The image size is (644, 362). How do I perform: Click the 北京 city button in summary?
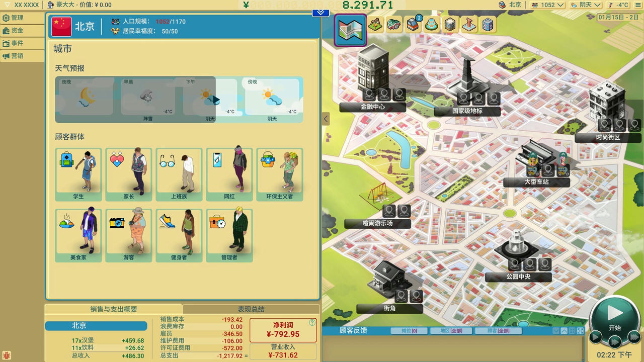coord(96,326)
